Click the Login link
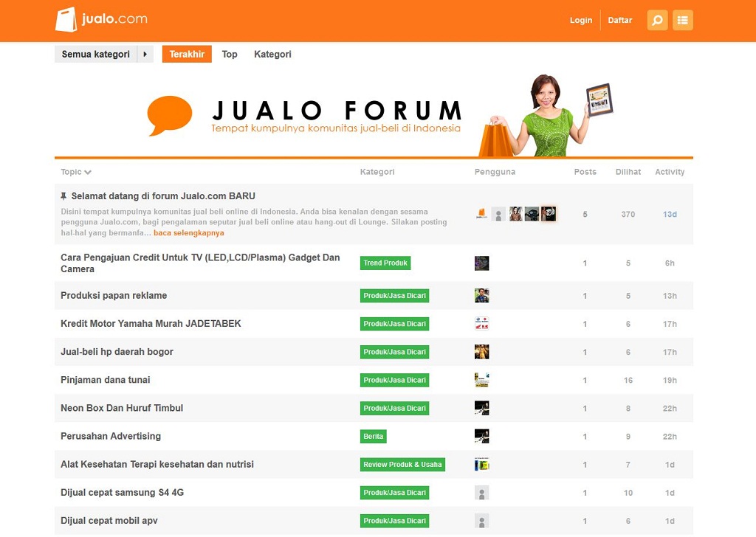 (x=580, y=20)
